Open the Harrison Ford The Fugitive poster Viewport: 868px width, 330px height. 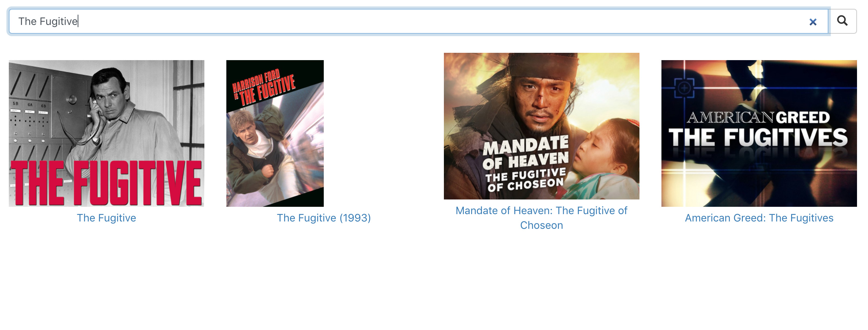click(275, 133)
